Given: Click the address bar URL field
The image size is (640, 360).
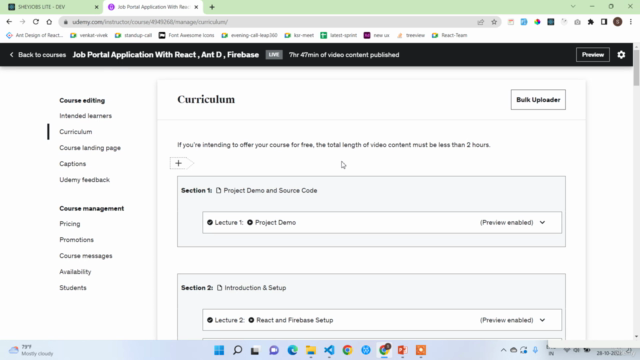Looking at the screenshot, I should [269, 22].
